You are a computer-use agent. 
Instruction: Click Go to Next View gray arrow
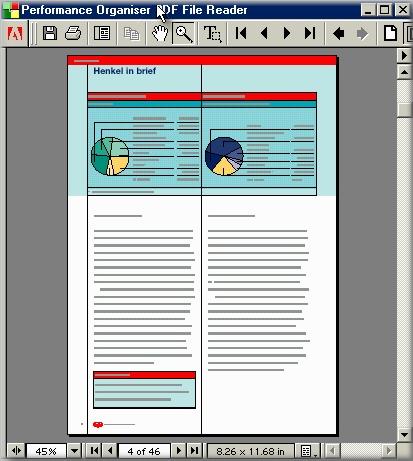pyautogui.click(x=362, y=34)
